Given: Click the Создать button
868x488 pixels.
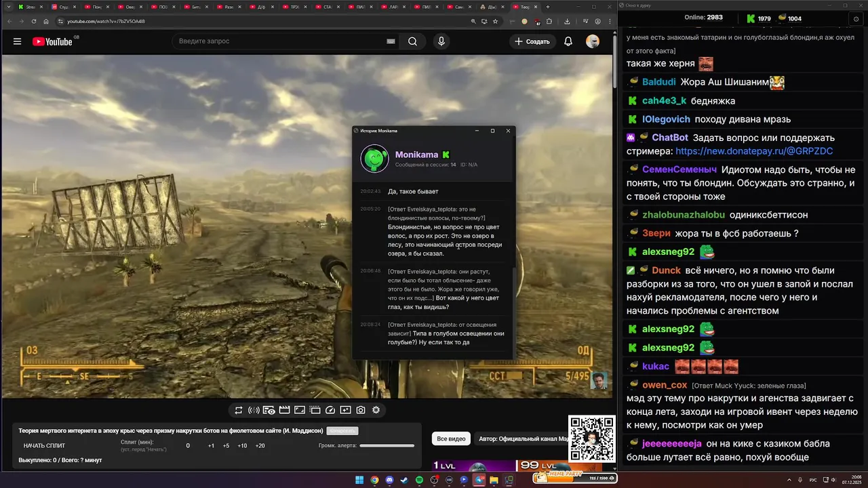Looking at the screenshot, I should [x=532, y=41].
